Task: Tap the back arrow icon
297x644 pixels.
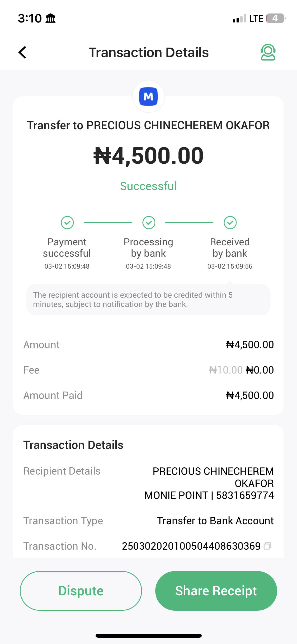Action: pos(23,52)
